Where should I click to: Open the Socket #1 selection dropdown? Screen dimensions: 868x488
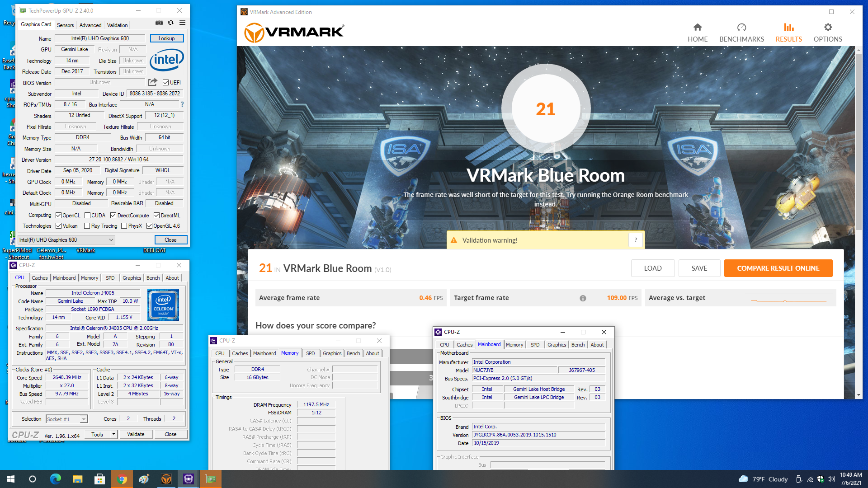click(66, 419)
